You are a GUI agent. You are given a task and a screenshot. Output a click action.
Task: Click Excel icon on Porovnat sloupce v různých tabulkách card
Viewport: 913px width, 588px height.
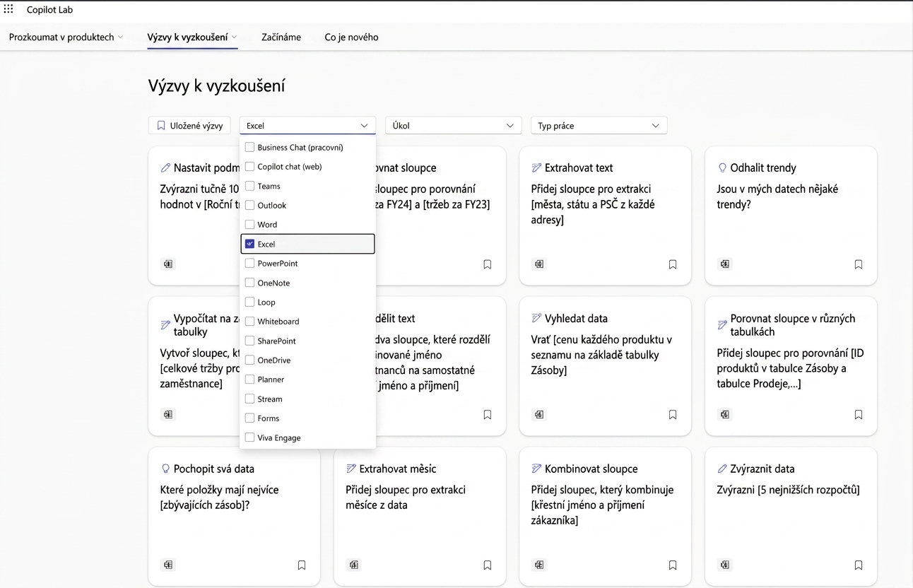point(725,414)
